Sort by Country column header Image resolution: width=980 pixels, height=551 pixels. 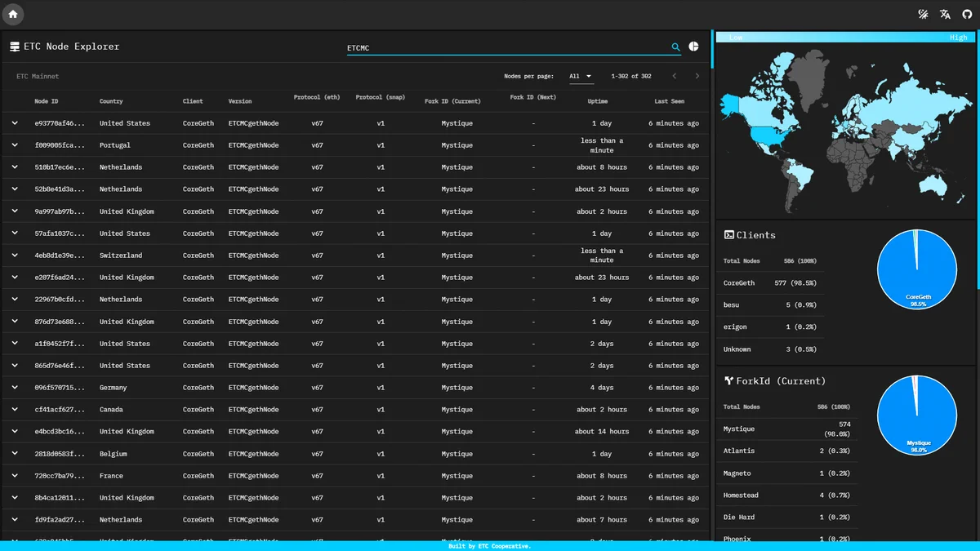coord(111,101)
